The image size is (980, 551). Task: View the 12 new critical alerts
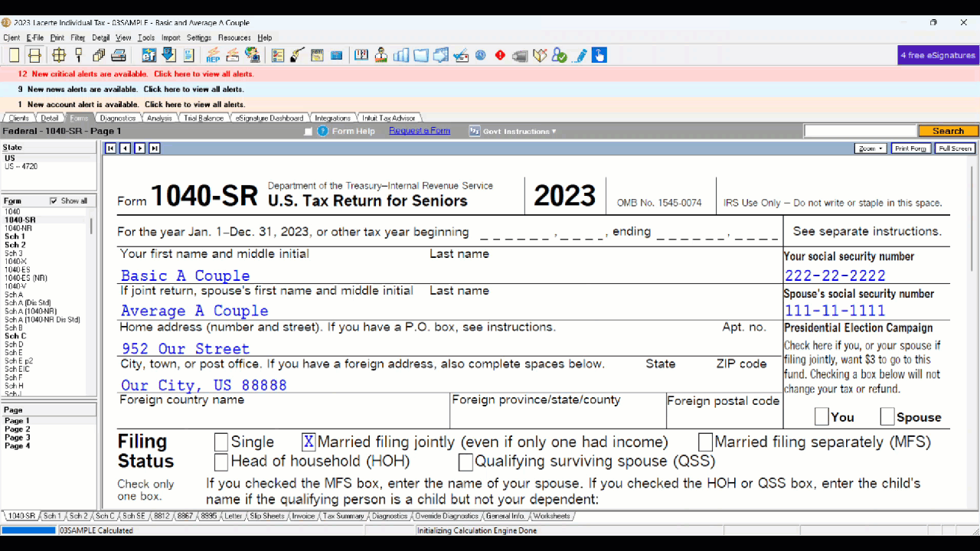click(136, 74)
